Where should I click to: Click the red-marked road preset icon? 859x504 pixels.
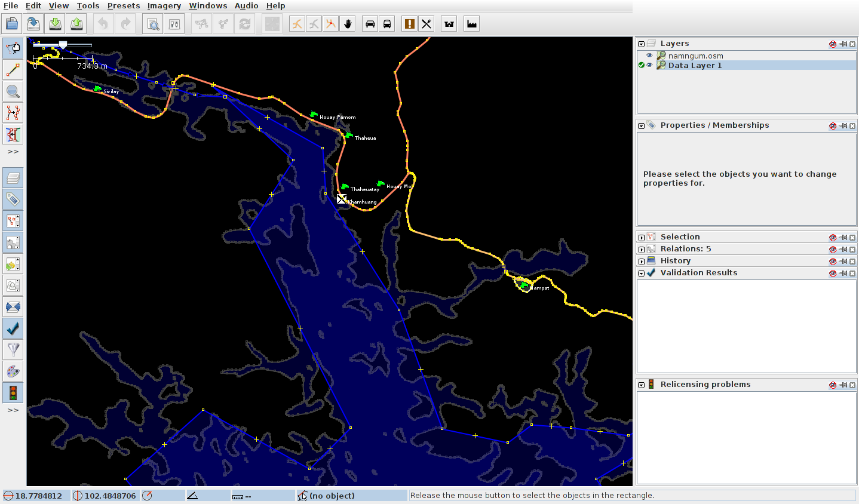[x=330, y=24]
